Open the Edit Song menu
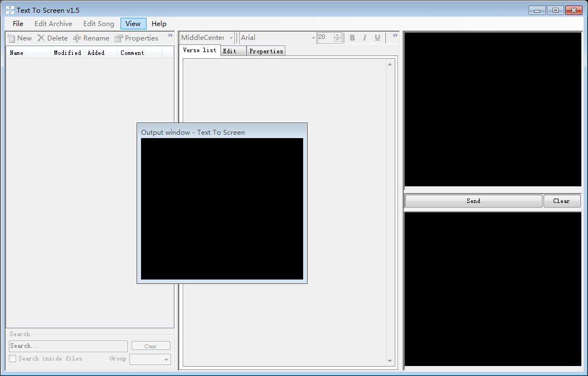Viewport: 588px width, 376px height. click(x=99, y=24)
